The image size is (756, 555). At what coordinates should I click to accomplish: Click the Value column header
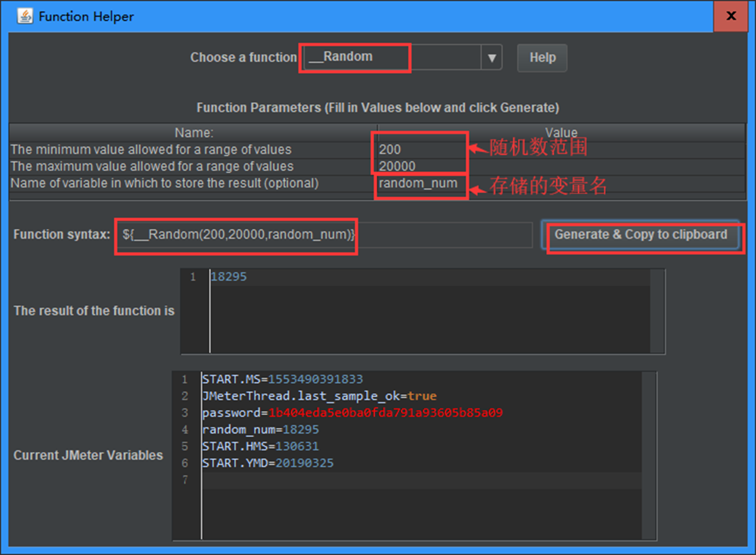561,133
